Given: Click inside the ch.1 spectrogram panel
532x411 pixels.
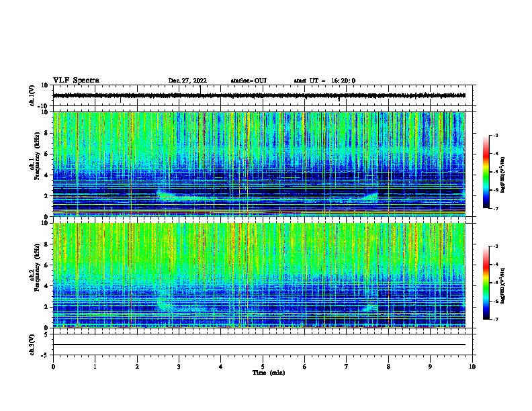Looking at the screenshot, I should click(x=259, y=164).
